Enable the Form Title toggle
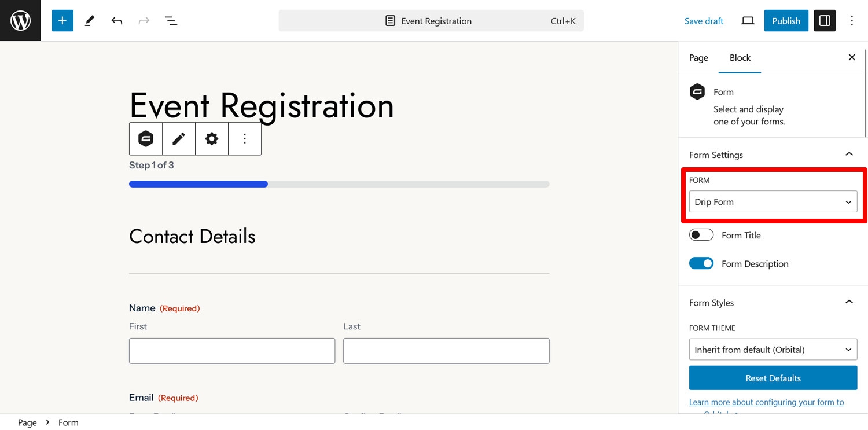 701,235
